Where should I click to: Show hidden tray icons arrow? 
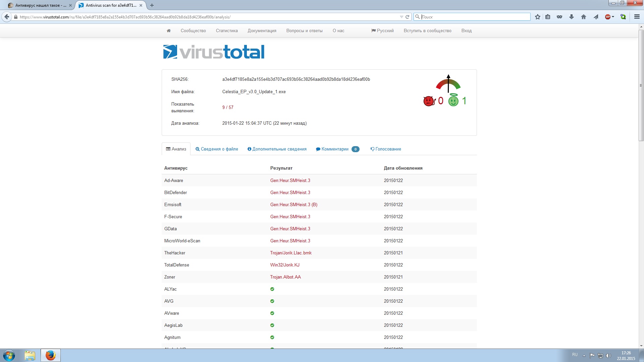(x=584, y=356)
